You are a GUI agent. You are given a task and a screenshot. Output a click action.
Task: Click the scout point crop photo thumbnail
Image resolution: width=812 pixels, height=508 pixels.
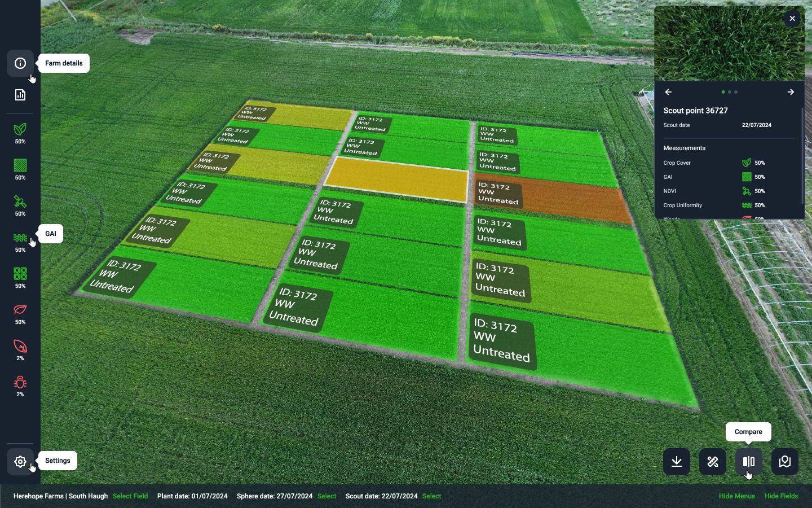pos(729,45)
